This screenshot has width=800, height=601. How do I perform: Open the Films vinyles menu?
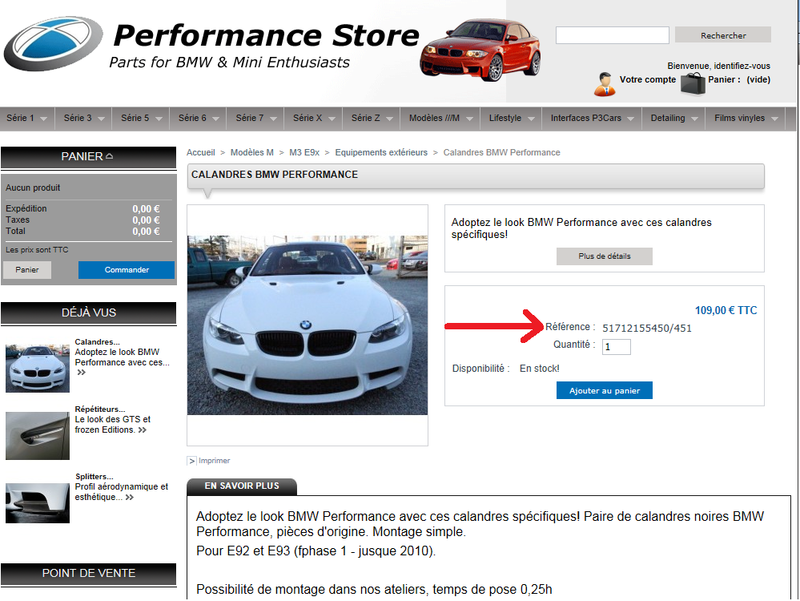tap(745, 118)
